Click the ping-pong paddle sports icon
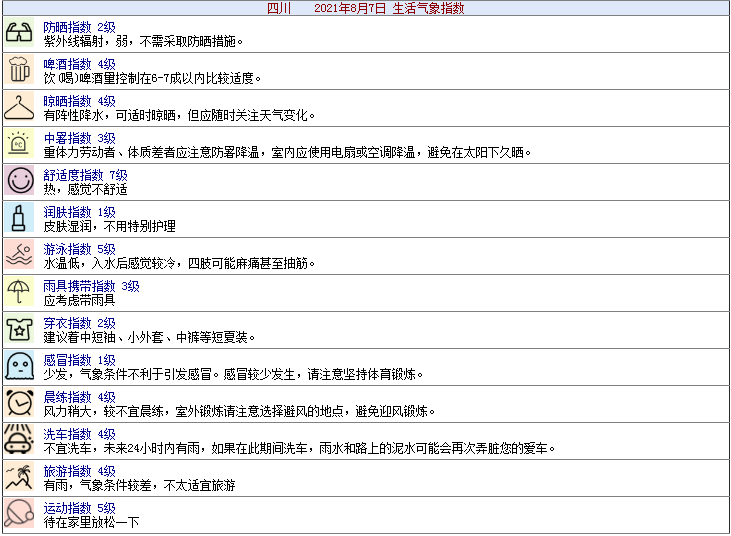This screenshot has height=536, width=731. click(20, 514)
